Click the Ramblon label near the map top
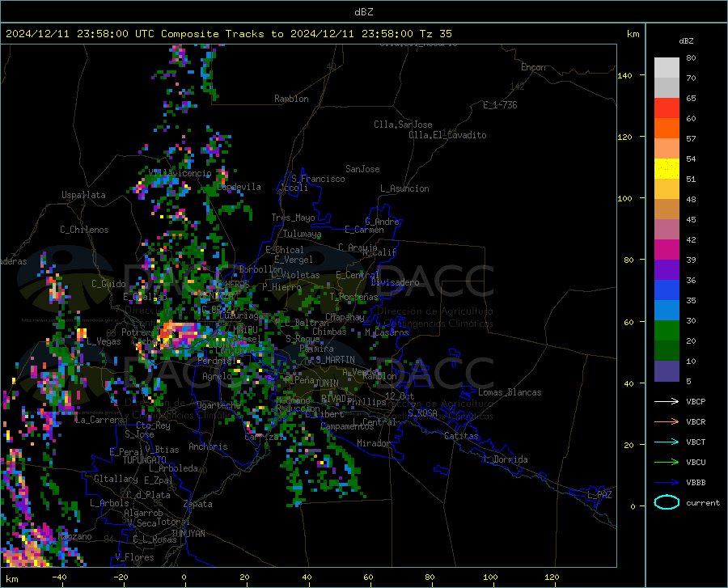The height and width of the screenshot is (588, 728). (x=291, y=99)
